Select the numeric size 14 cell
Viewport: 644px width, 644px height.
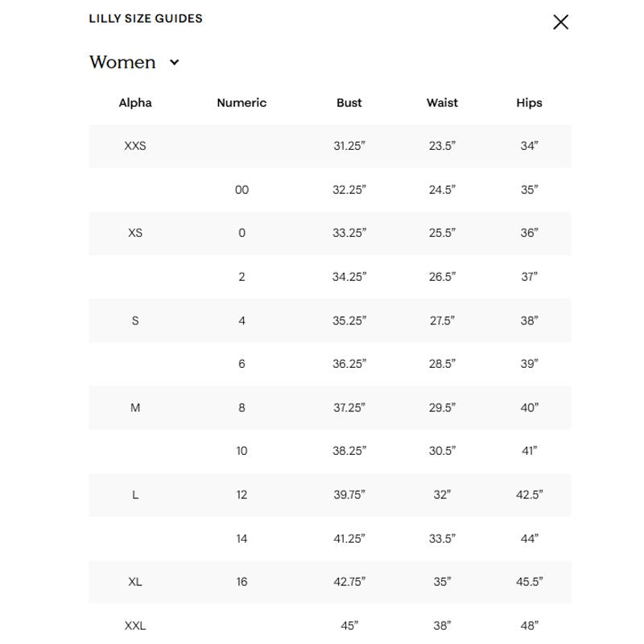[x=242, y=539]
